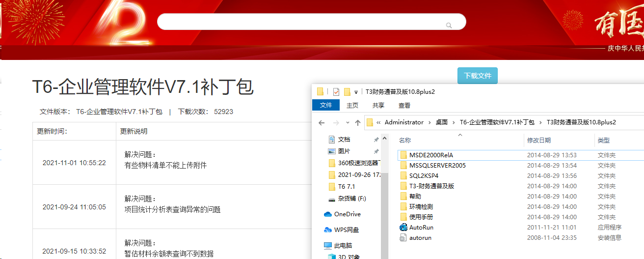Image resolution: width=644 pixels, height=259 pixels.
Task: Go up one folder level with the up arrow
Action: (358, 122)
